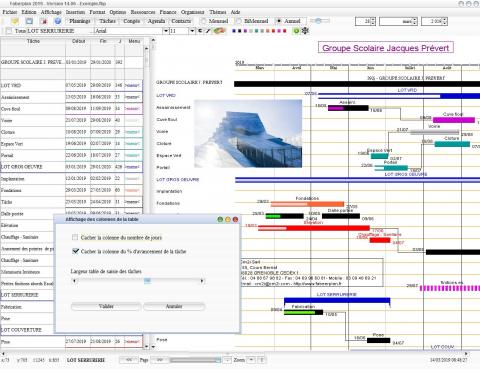Click the Menu button for Cuve fioul row
The height and width of the screenshot is (369, 480).
(x=133, y=109)
